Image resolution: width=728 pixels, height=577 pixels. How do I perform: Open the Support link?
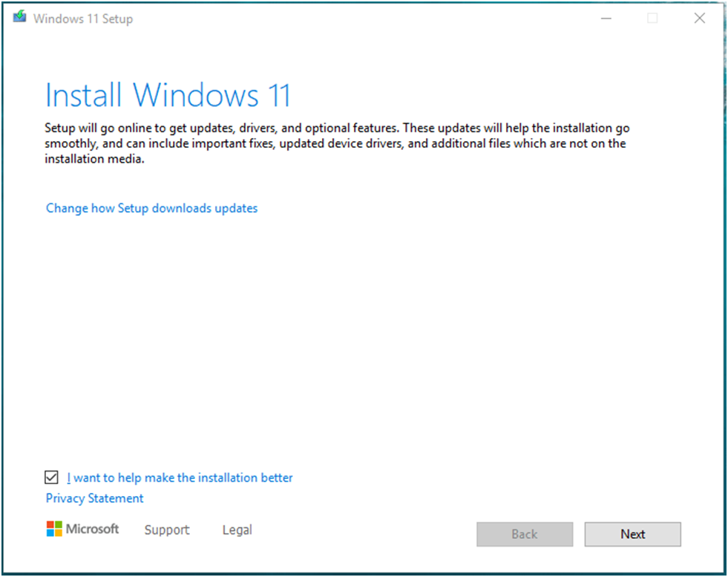coord(167,529)
